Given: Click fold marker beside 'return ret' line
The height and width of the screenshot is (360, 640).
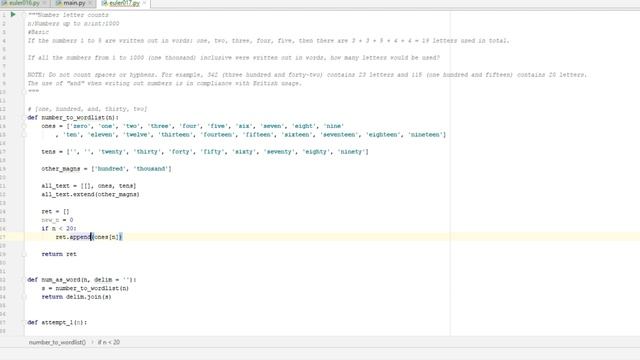Looking at the screenshot, I should [24, 254].
